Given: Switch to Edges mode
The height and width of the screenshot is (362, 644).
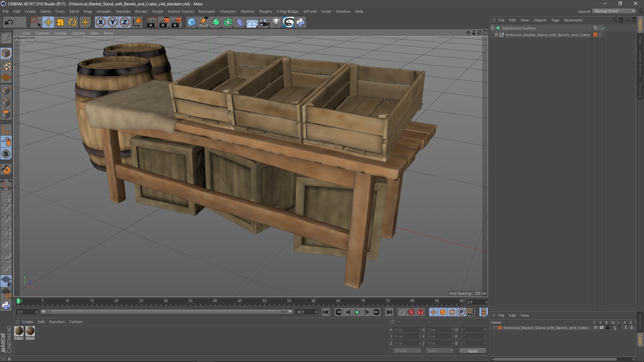Looking at the screenshot, I should pyautogui.click(x=6, y=102).
